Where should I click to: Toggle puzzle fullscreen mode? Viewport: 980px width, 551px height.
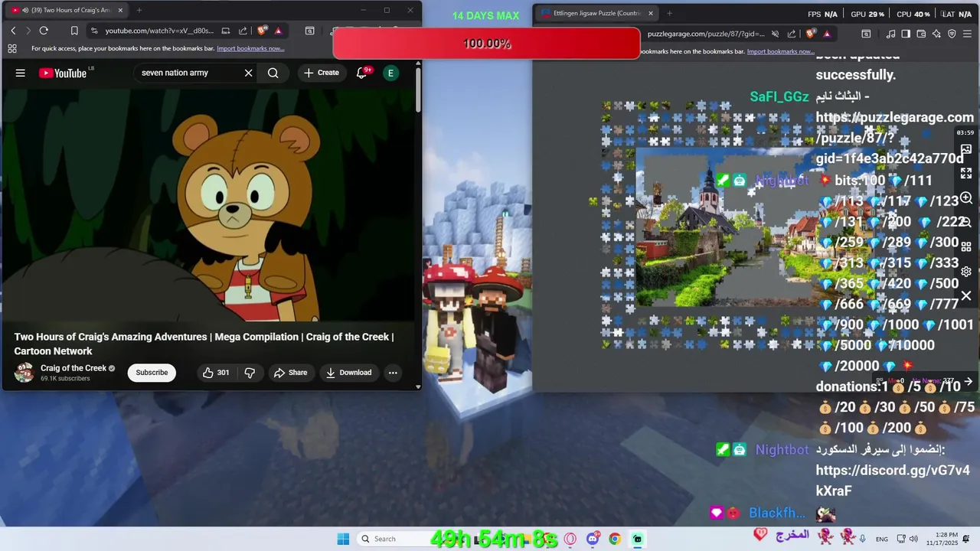pos(966,174)
